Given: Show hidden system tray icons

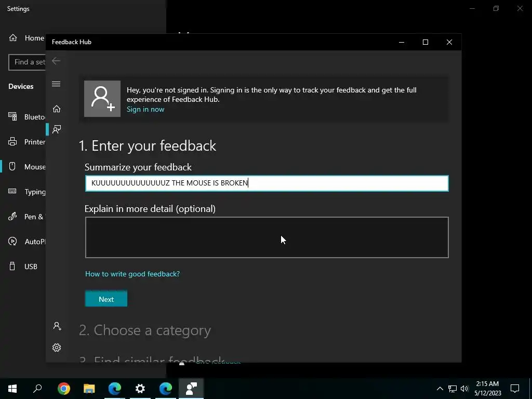Looking at the screenshot, I should tap(440, 389).
